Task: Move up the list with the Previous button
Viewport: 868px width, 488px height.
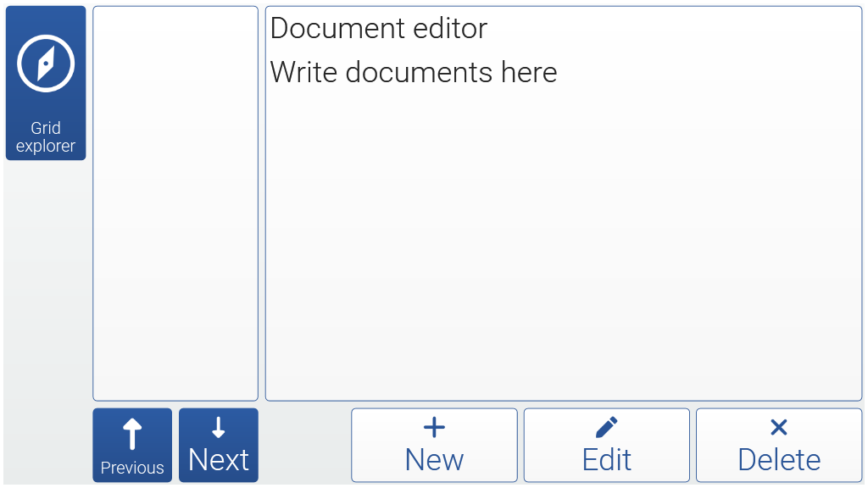Action: (132, 446)
